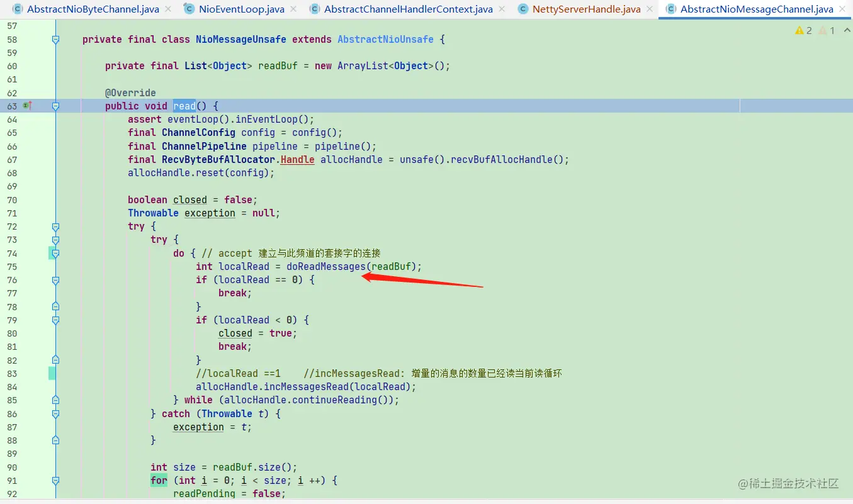Click ChannelConfig type on line 65
Screen dimensions: 853x504
click(x=198, y=133)
